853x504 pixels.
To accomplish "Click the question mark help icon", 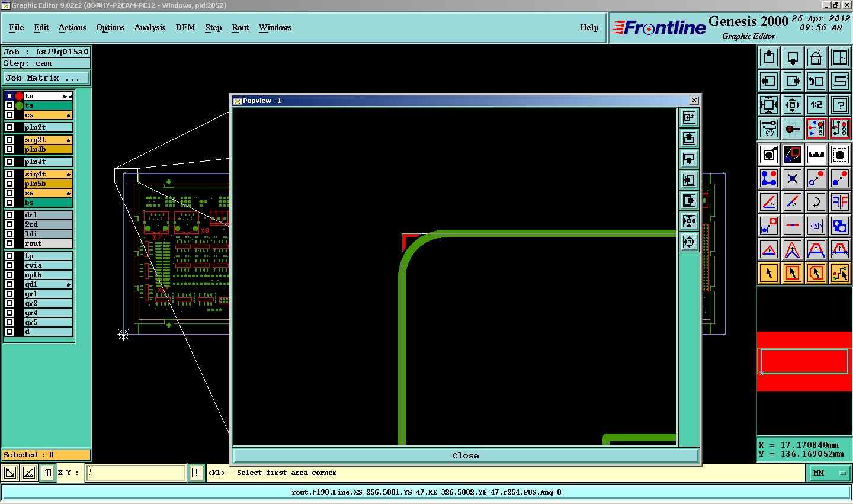I will (x=839, y=105).
